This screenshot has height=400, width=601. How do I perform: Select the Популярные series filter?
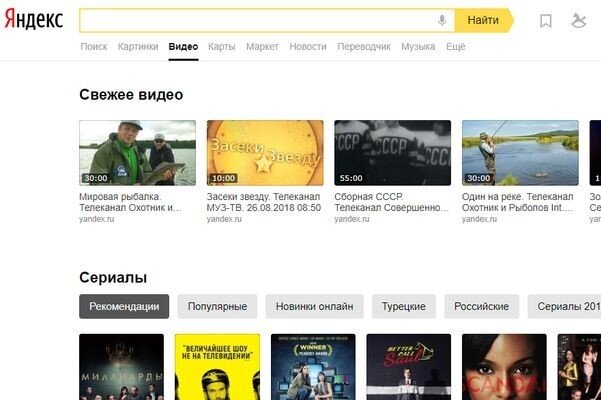[217, 307]
